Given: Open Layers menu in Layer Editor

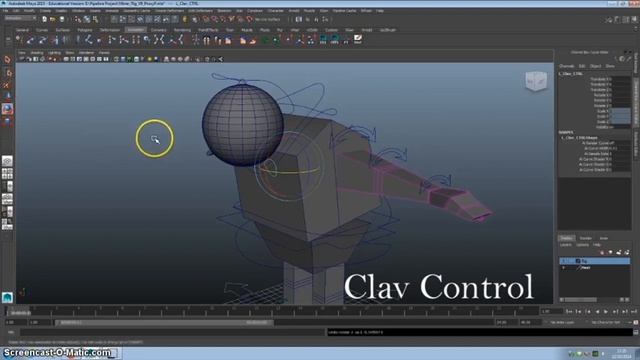Looking at the screenshot, I should tap(565, 245).
